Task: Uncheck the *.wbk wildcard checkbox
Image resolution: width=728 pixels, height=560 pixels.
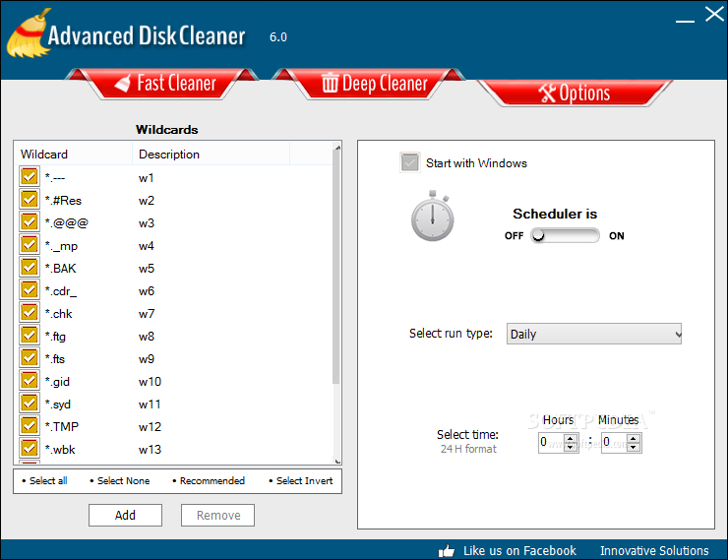Action: tap(30, 449)
